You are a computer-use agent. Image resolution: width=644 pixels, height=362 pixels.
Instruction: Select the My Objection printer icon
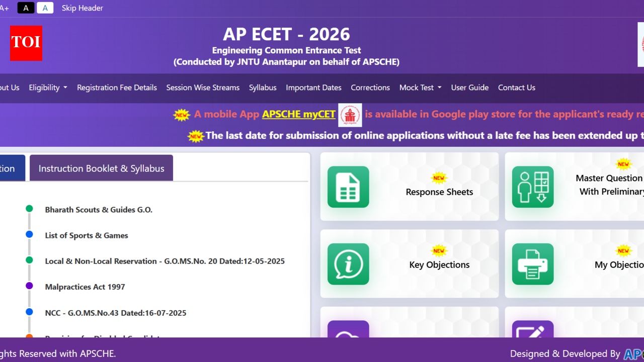point(533,264)
